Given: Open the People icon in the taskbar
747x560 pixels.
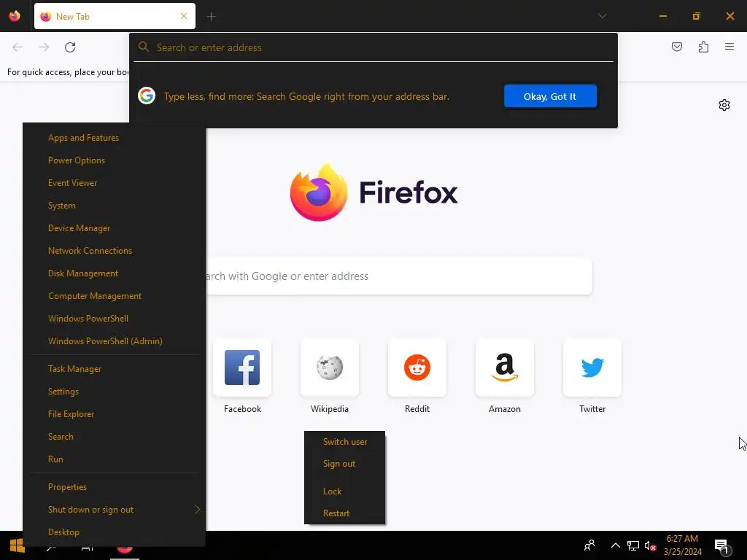Looking at the screenshot, I should click(589, 545).
